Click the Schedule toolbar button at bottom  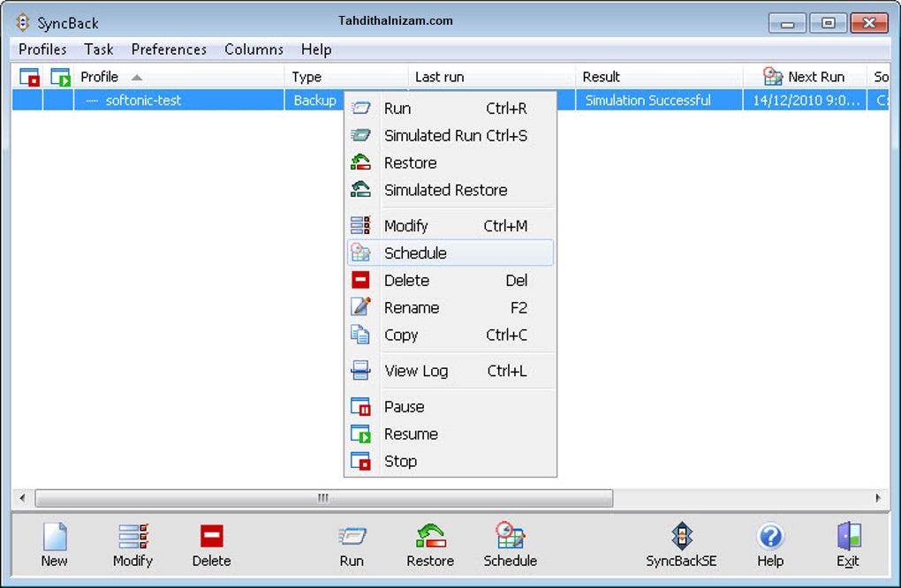(x=511, y=545)
